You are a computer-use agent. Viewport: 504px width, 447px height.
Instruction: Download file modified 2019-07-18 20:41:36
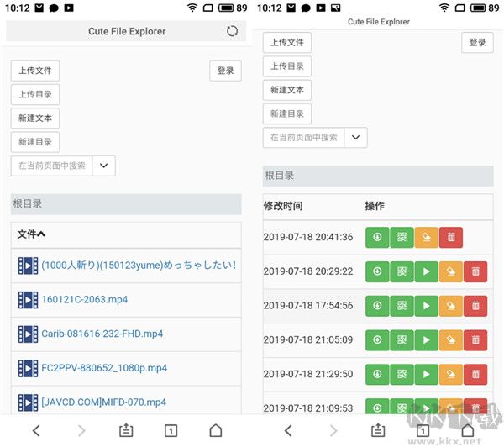pos(377,237)
